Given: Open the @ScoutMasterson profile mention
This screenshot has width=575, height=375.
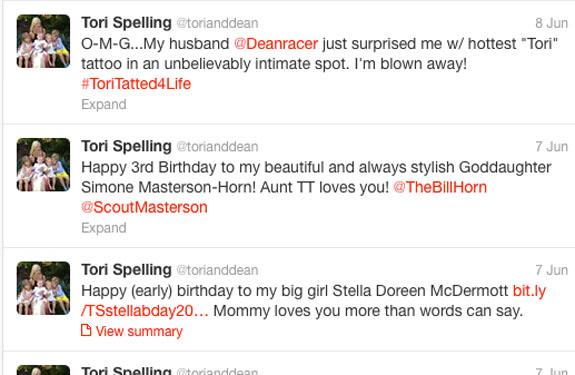Looking at the screenshot, I should point(144,207).
